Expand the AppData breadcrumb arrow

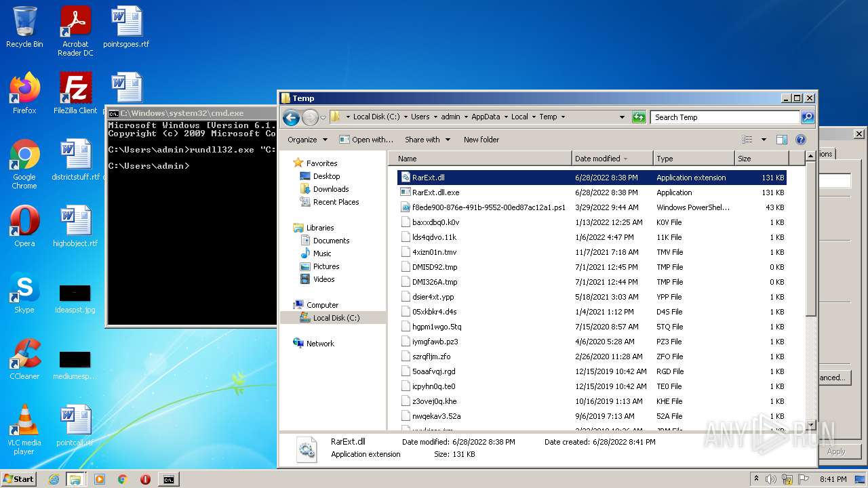(504, 117)
